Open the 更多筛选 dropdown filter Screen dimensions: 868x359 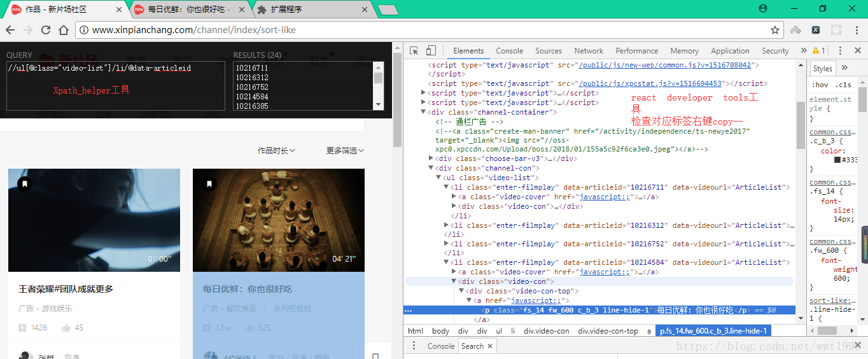click(x=345, y=151)
